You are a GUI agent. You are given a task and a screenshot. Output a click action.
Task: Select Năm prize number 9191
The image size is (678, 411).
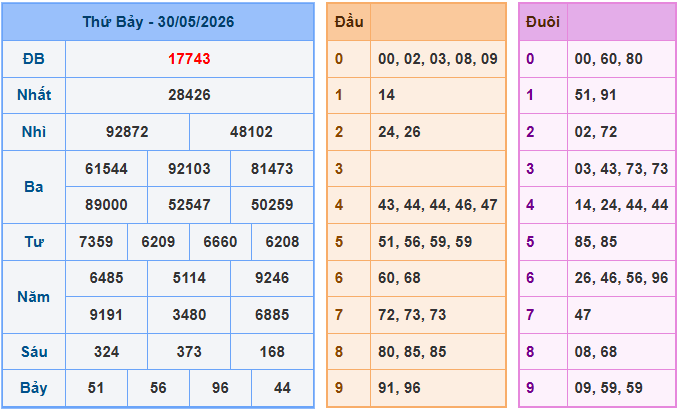click(106, 315)
